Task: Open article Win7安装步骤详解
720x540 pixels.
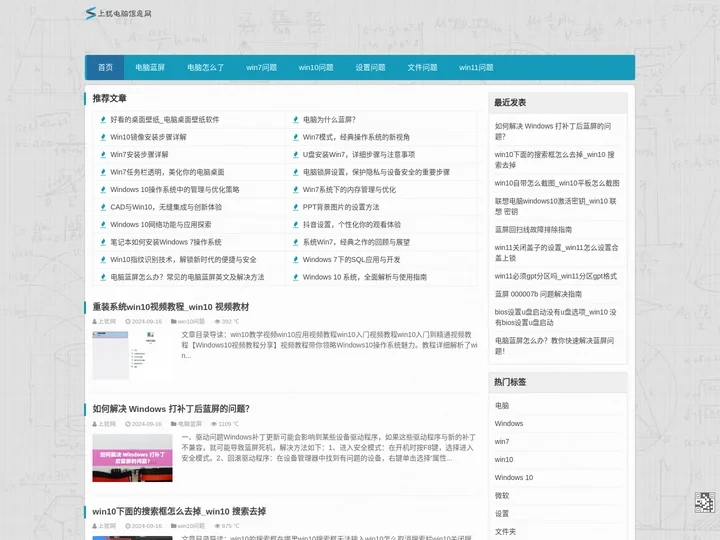Action: pyautogui.click(x=139, y=154)
